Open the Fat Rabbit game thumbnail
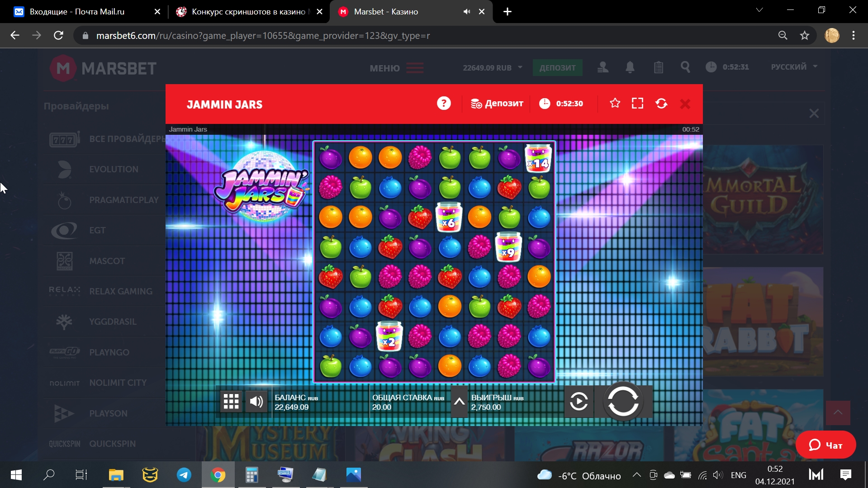 763,322
